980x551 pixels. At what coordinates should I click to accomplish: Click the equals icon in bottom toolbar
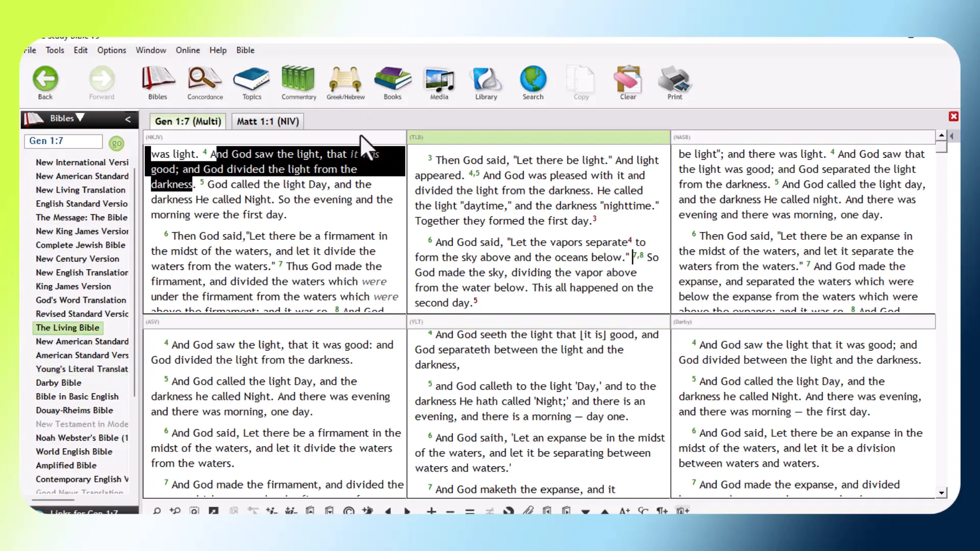pos(470,510)
